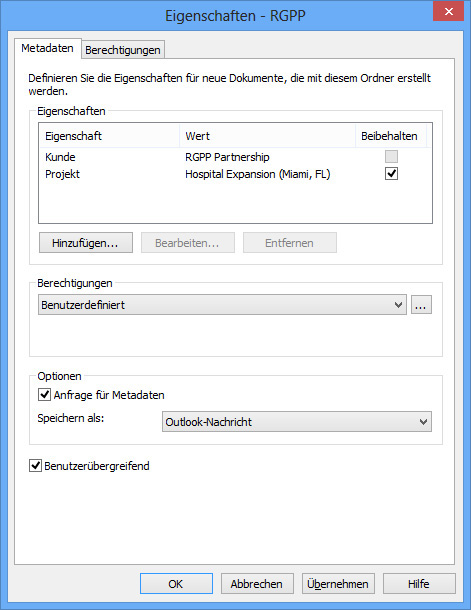This screenshot has width=471, height=610.
Task: Select the Kunde property row
Action: (235, 157)
